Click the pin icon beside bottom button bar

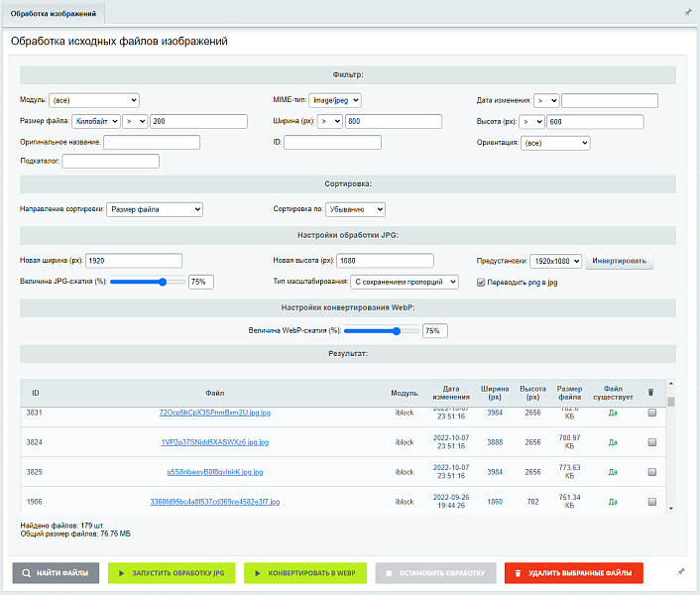coord(680,572)
